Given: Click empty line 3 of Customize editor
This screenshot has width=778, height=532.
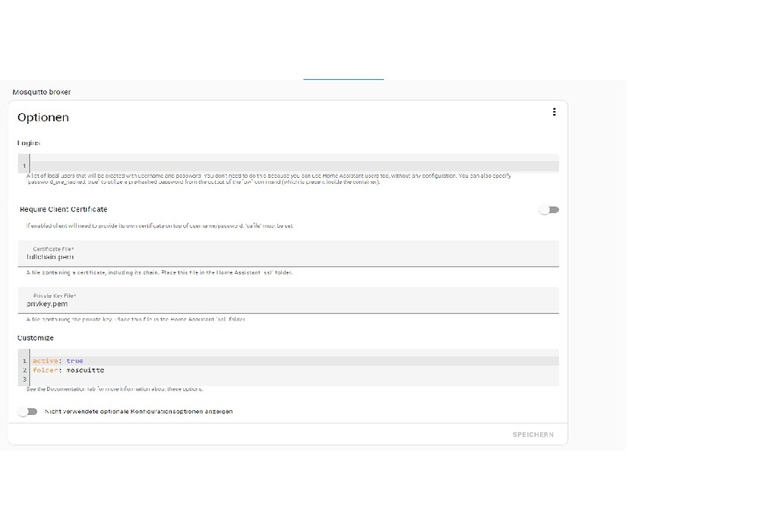Looking at the screenshot, I should click(294, 379).
